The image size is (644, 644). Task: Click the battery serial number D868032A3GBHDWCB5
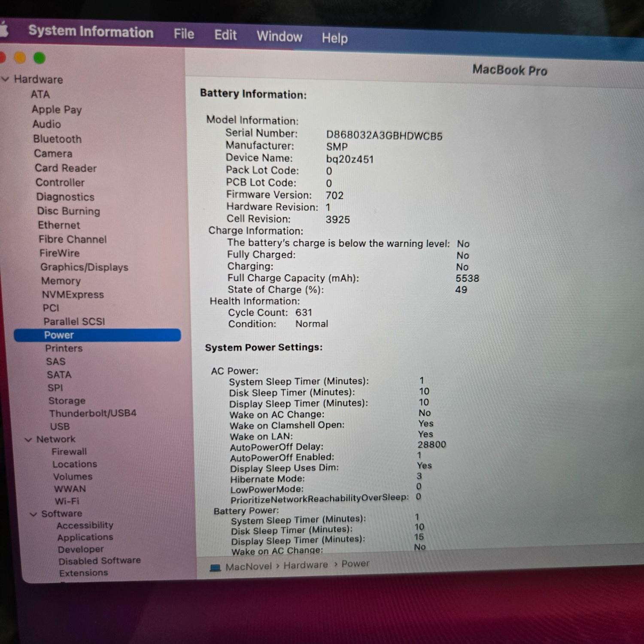tap(384, 136)
